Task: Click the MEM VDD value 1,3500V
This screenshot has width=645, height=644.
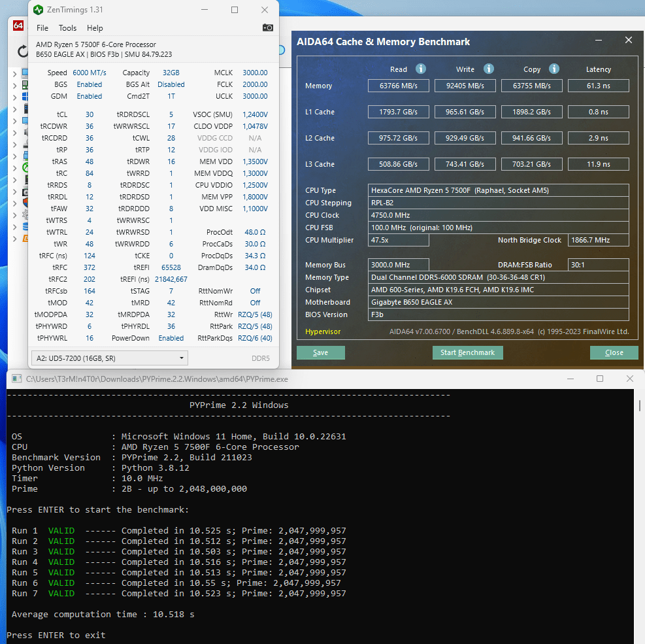Action: pyautogui.click(x=255, y=161)
